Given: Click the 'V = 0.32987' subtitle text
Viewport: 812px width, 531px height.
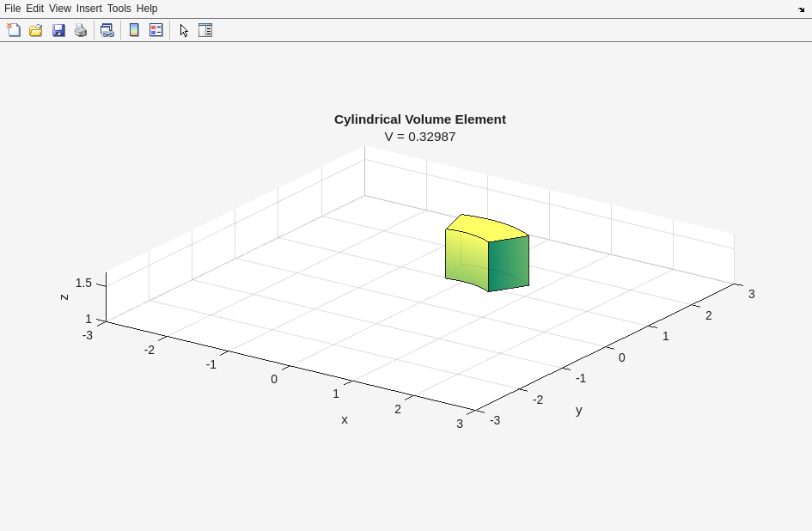Looking at the screenshot, I should click(x=419, y=137).
